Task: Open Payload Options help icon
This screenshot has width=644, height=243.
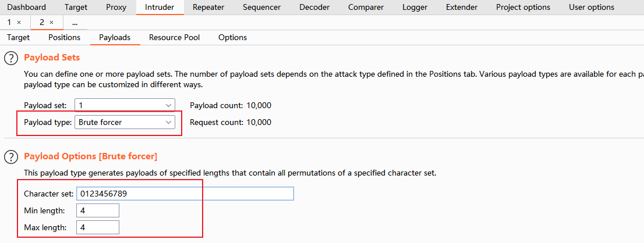Action: tap(11, 156)
